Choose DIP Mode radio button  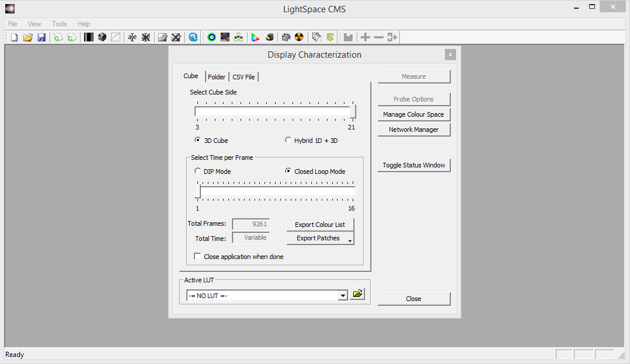pyautogui.click(x=197, y=171)
